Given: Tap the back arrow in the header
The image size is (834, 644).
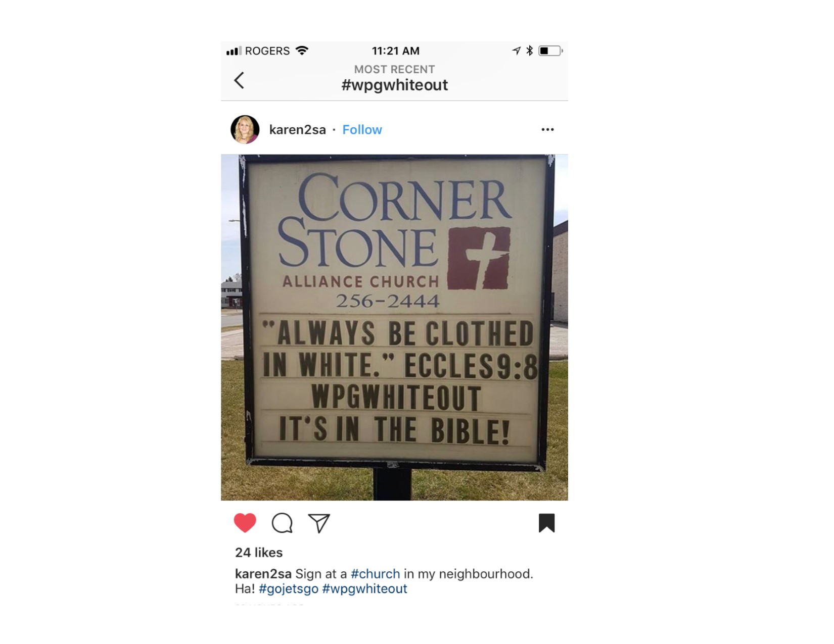Looking at the screenshot, I should [239, 80].
